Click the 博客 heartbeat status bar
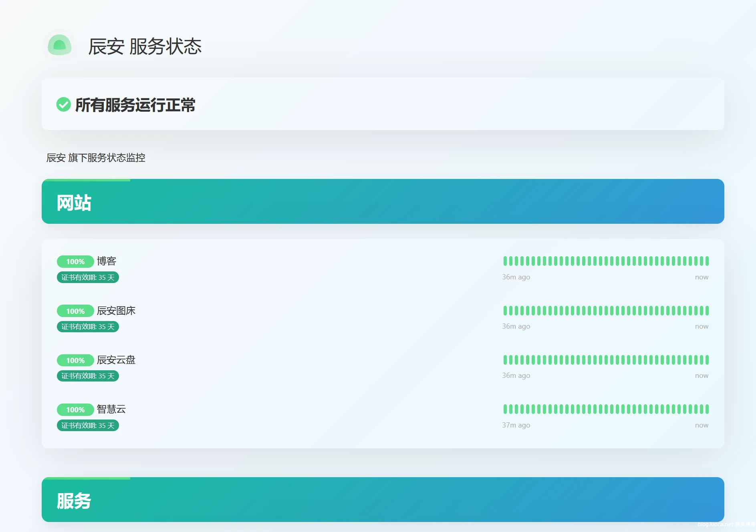 [x=606, y=261]
